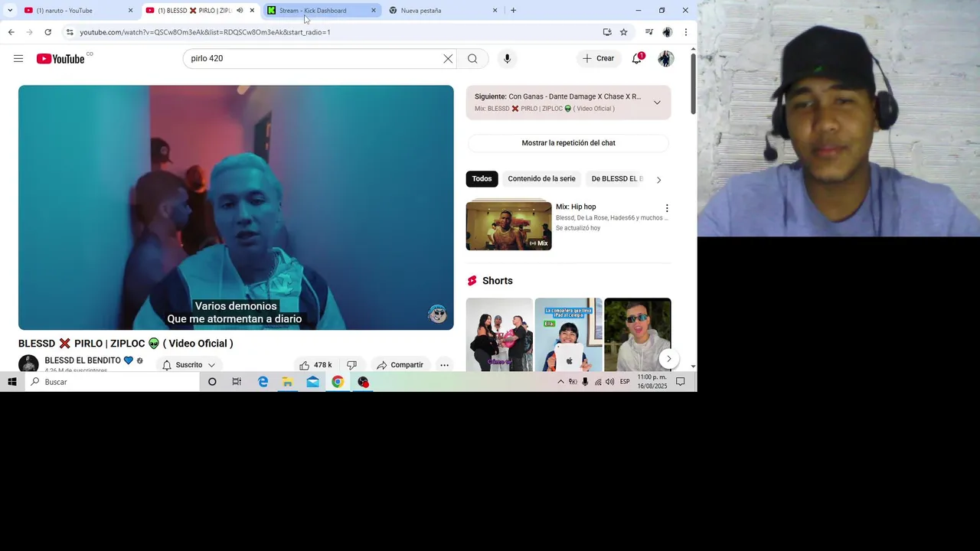
Task: Focus the YouTube search box
Action: [x=314, y=59]
